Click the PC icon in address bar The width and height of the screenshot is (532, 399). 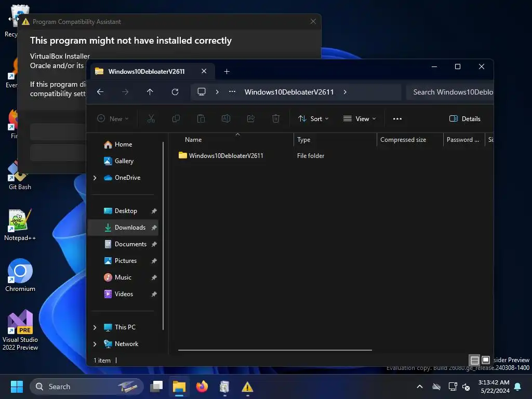202,92
